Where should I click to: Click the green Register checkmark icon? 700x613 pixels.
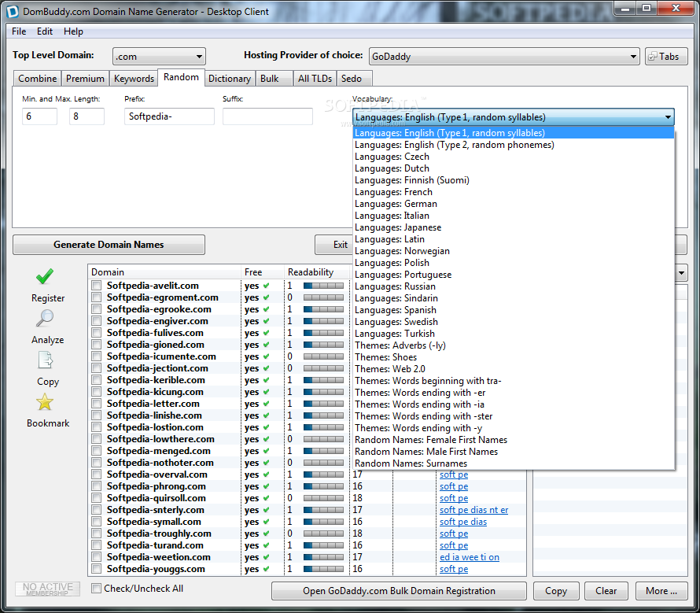(45, 276)
